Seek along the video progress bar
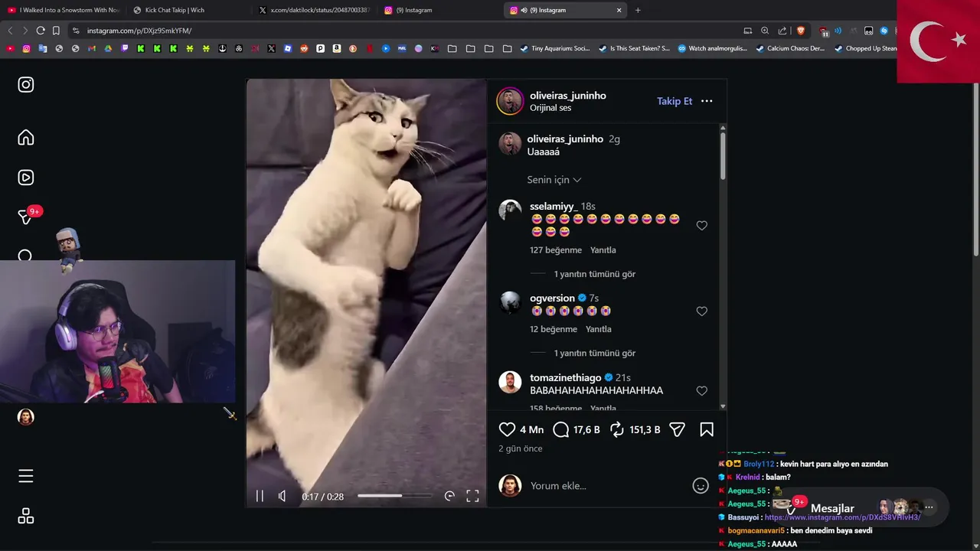 (395, 496)
